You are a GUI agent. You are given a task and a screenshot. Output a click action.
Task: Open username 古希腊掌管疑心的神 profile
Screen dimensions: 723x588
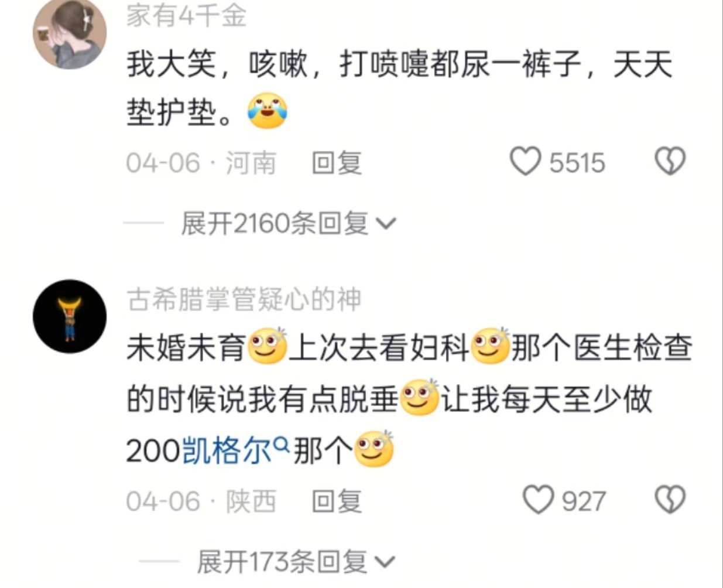(244, 300)
